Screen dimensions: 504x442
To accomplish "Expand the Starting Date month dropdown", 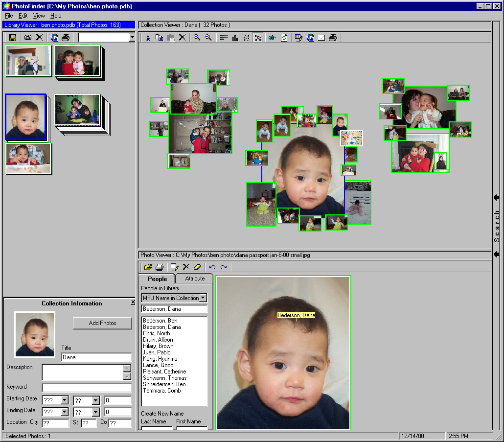I will tap(64, 400).
